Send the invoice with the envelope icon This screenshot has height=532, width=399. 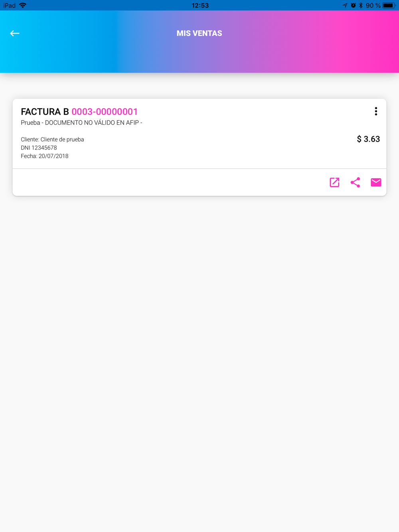[376, 182]
